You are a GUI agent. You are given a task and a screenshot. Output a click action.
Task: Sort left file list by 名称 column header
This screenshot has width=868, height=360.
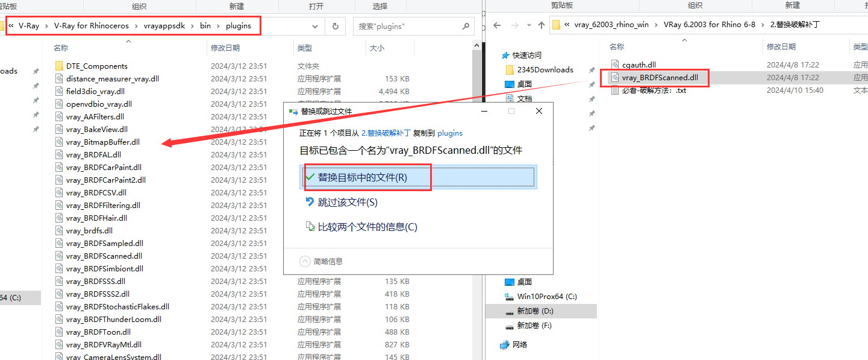point(61,48)
